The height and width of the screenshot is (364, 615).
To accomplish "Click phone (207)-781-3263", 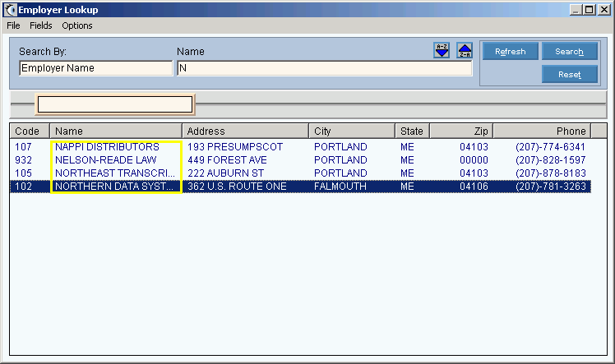I will coord(550,187).
